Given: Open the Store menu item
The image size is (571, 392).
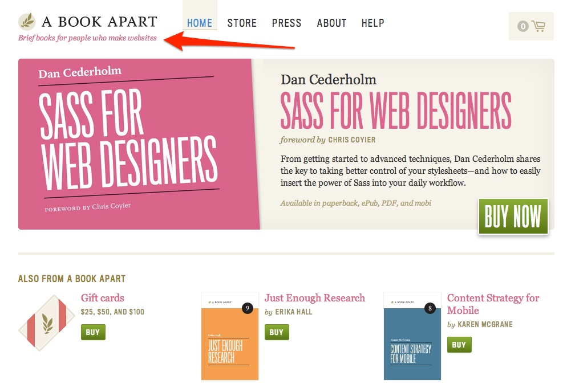Looking at the screenshot, I should pos(242,23).
